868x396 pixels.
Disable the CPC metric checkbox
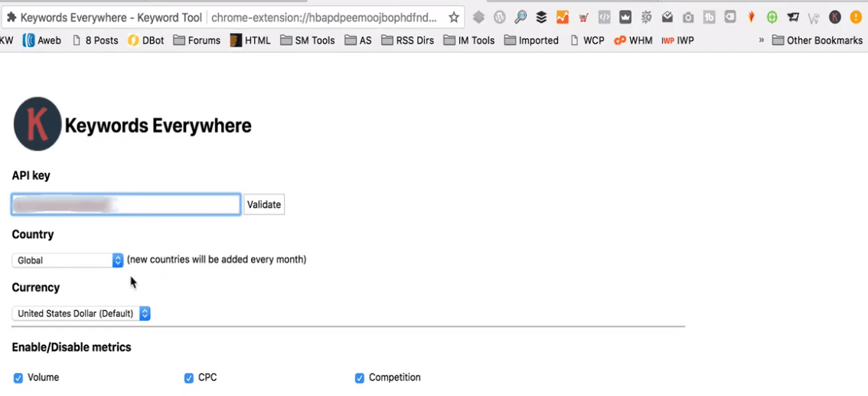click(x=189, y=378)
